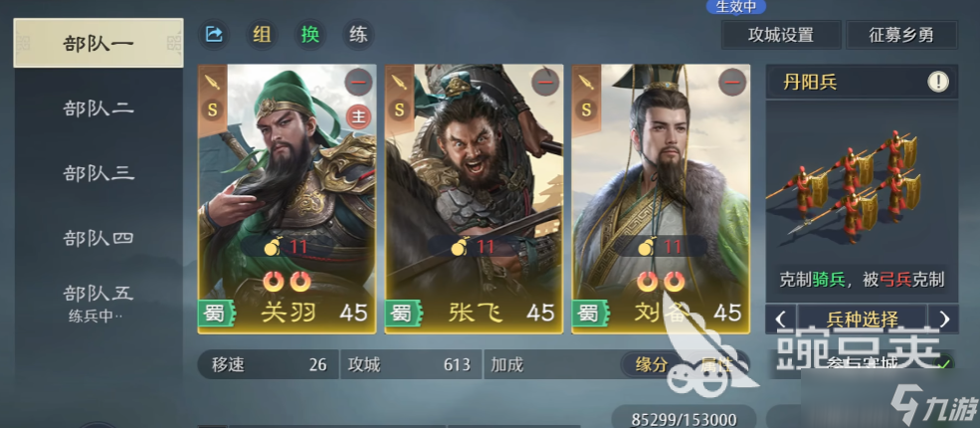Screen dimensions: 980x428
Task: Remove 刘备 with the minus icon
Action: point(732,82)
